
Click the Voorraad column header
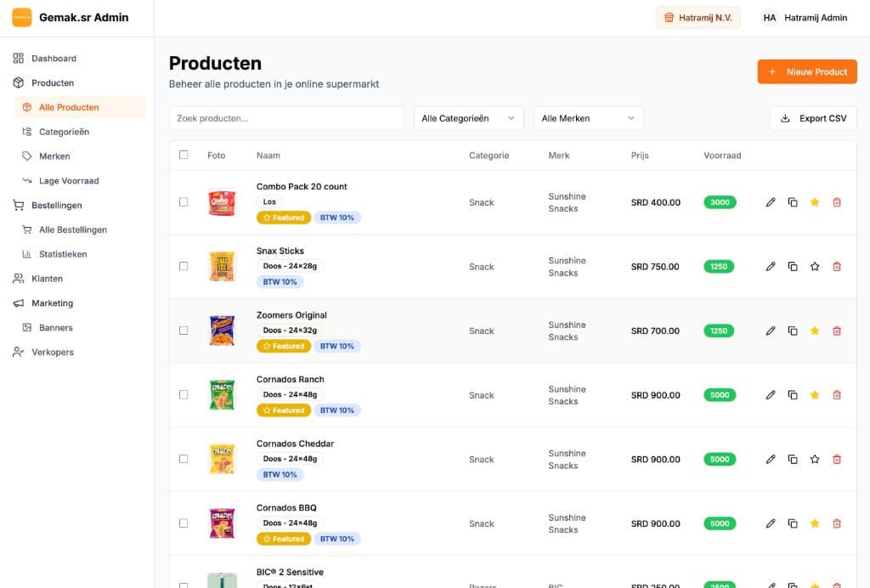tap(722, 155)
